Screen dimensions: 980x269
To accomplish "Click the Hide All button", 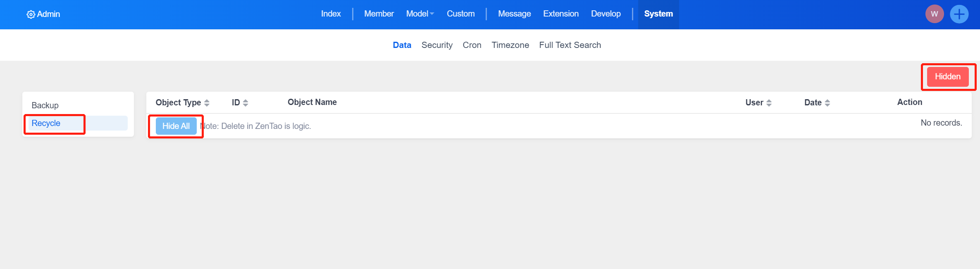I will pos(176,126).
